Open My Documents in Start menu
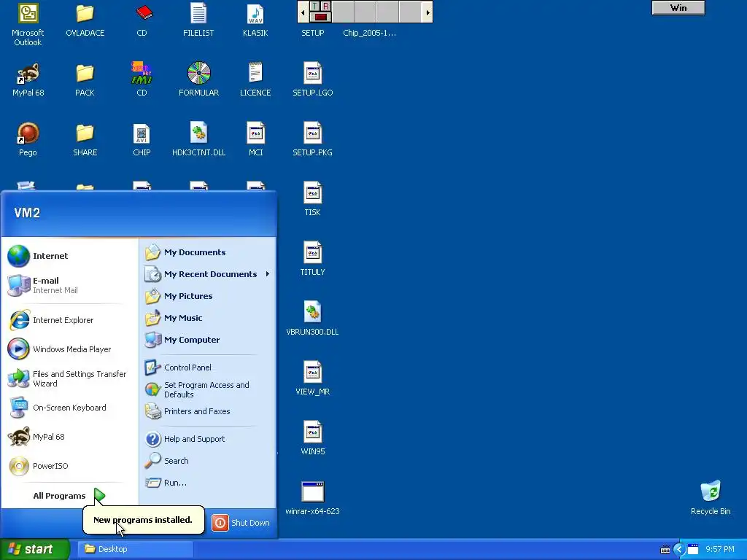The image size is (747, 560). pyautogui.click(x=208, y=252)
